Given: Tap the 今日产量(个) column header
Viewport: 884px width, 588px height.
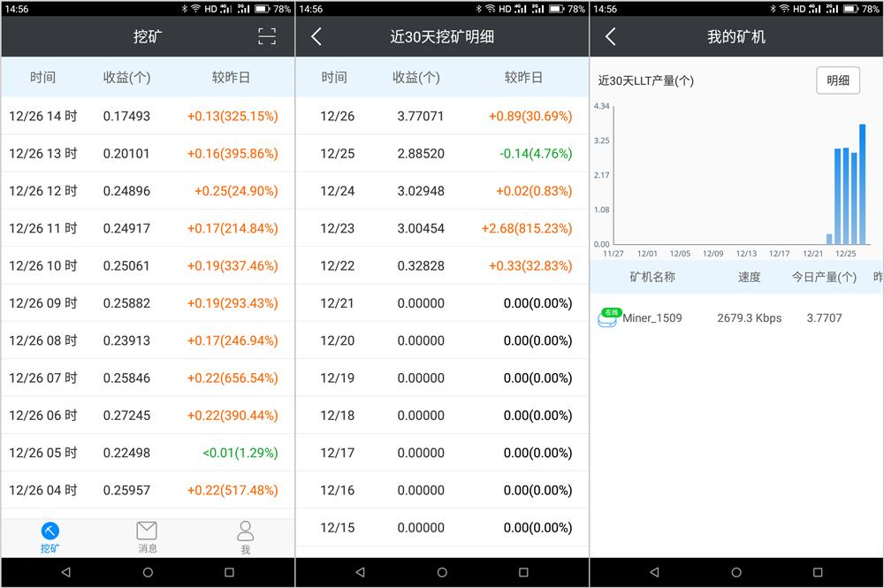Looking at the screenshot, I should tap(824, 277).
